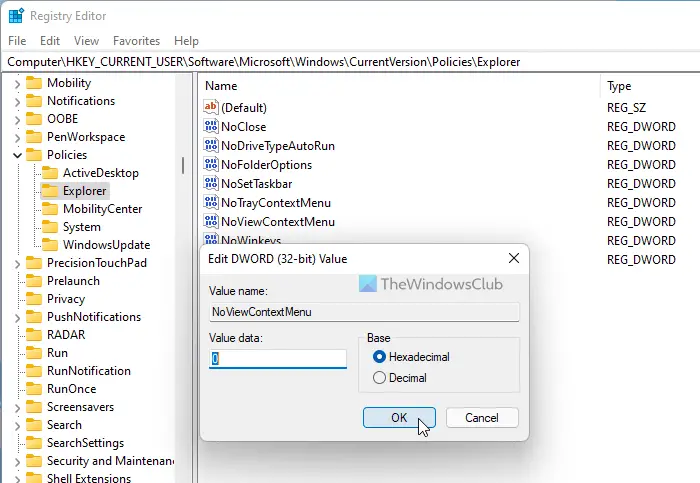
Task: Cancel the Edit DWORD dialog
Action: [482, 417]
